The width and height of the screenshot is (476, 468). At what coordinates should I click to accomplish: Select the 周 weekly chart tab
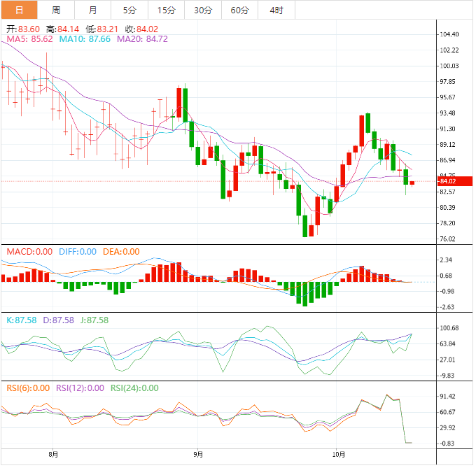[56, 10]
